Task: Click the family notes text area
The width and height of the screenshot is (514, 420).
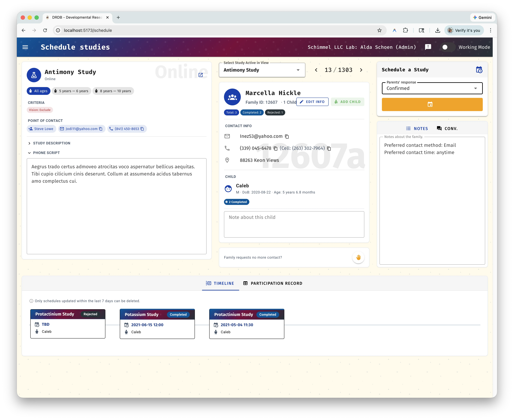Action: pyautogui.click(x=432, y=201)
